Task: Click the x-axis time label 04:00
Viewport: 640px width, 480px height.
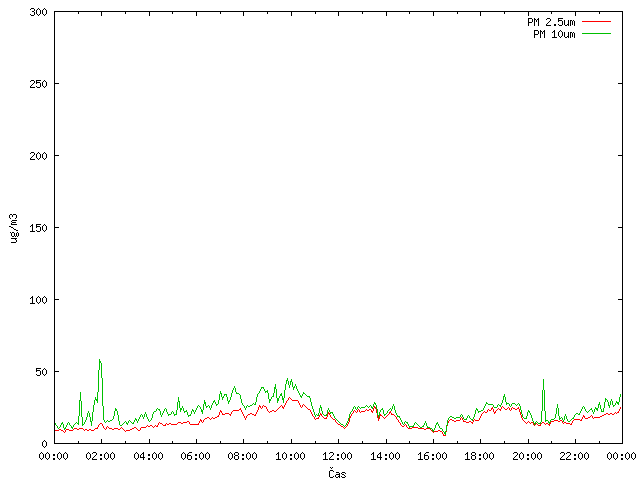Action: (149, 456)
